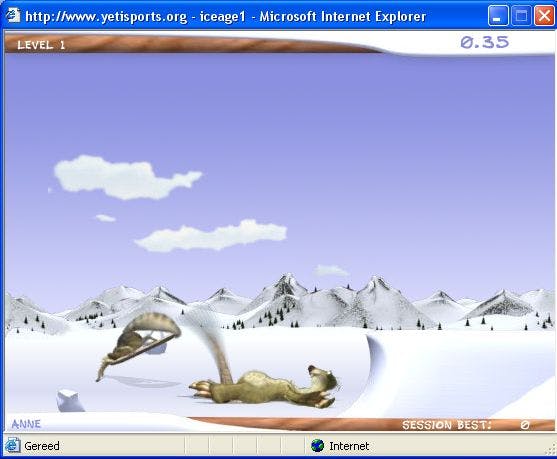Click the page icon next to Gereed status

pyautogui.click(x=12, y=446)
